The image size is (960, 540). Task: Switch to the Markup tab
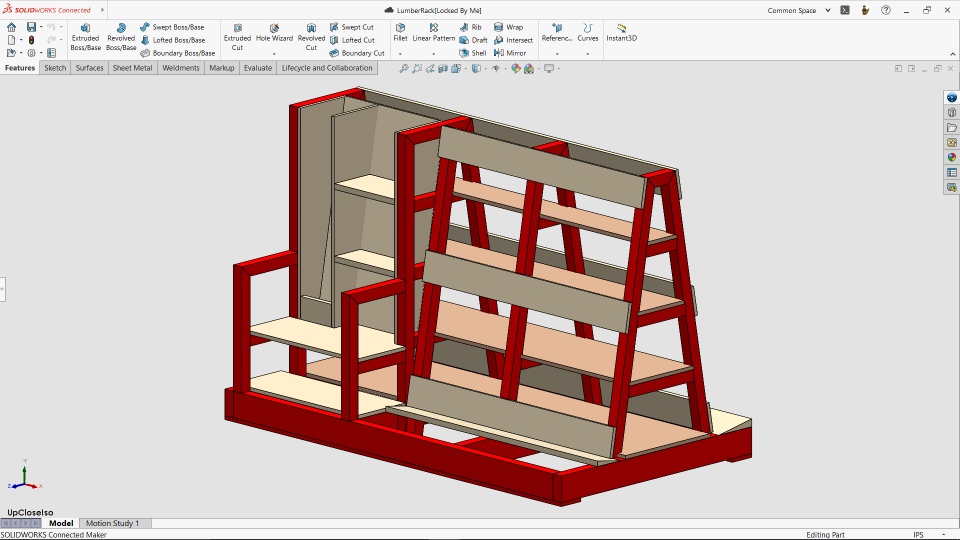coord(222,68)
